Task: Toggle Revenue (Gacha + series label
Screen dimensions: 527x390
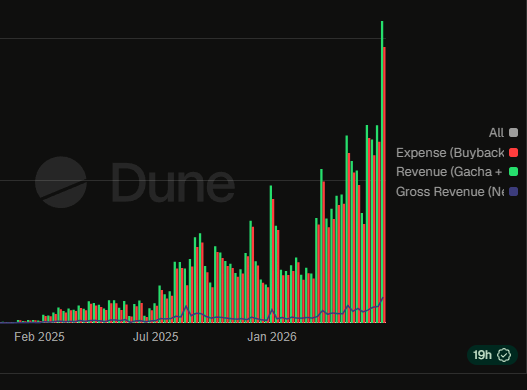Action: point(449,172)
